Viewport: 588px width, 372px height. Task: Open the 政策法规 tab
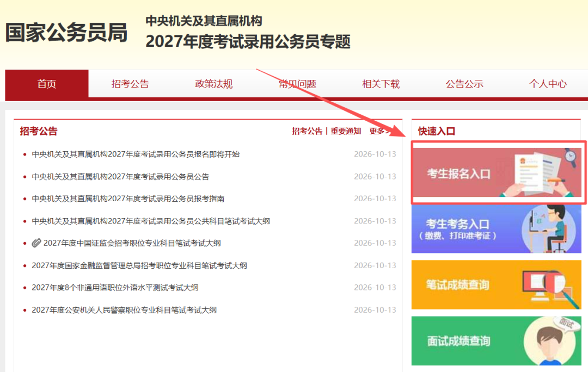click(214, 84)
